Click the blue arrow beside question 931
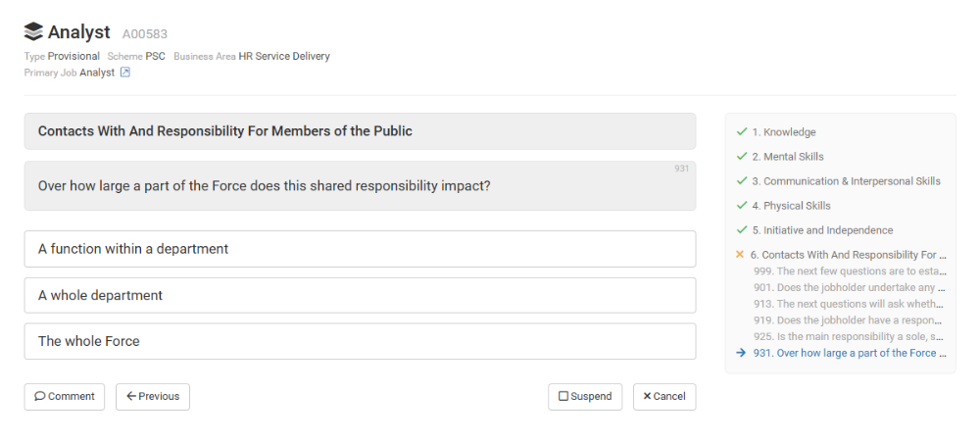The image size is (980, 441). point(742,353)
